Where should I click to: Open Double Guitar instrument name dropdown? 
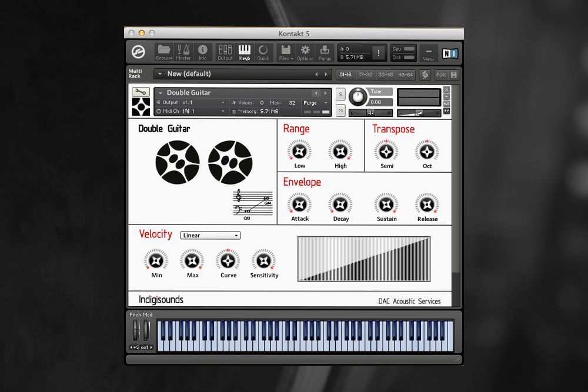point(161,93)
